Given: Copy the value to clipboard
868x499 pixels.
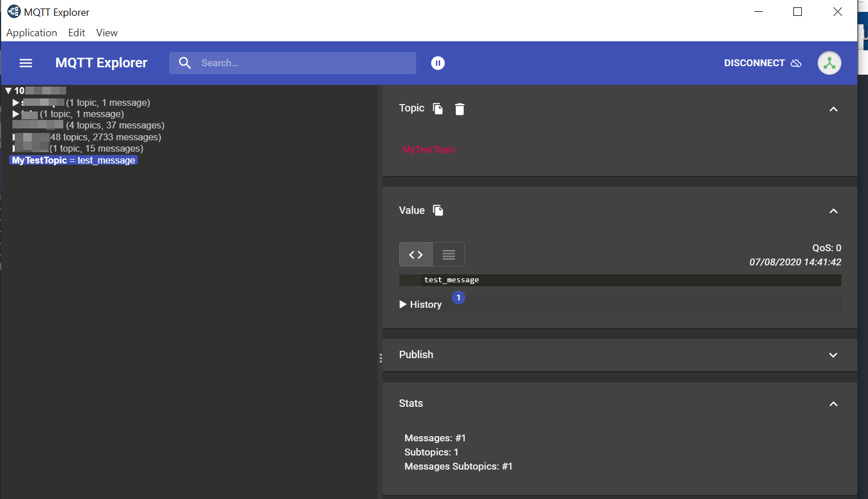Looking at the screenshot, I should click(x=438, y=210).
